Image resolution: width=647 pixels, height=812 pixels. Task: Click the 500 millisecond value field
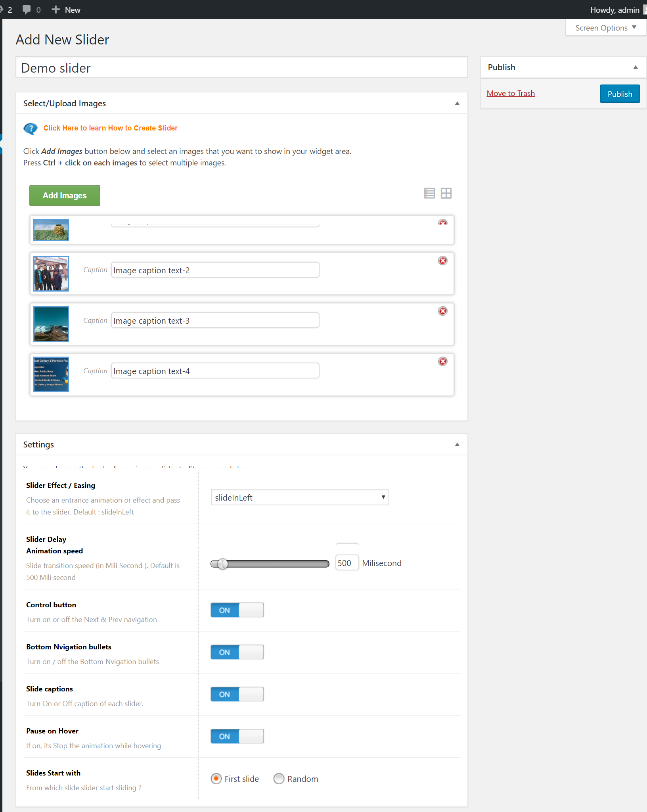347,563
